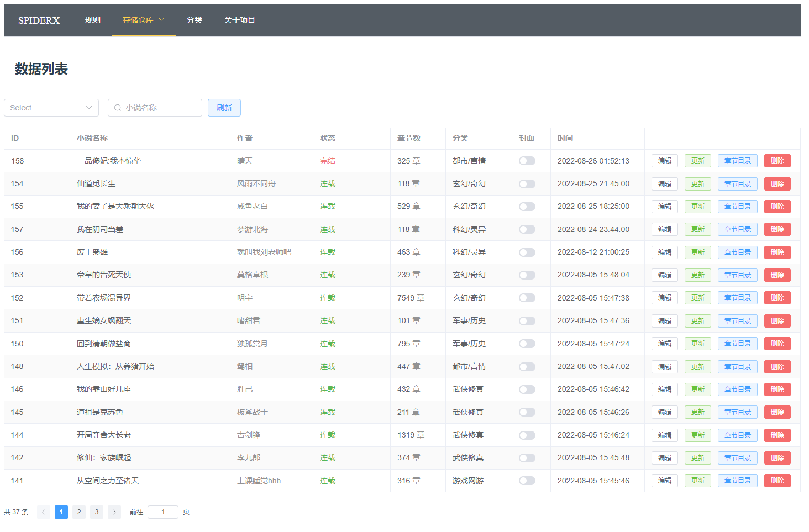Enable cover switch for 我的妻子是大乘期大佬
Screen dimensions: 809x532
(527, 207)
